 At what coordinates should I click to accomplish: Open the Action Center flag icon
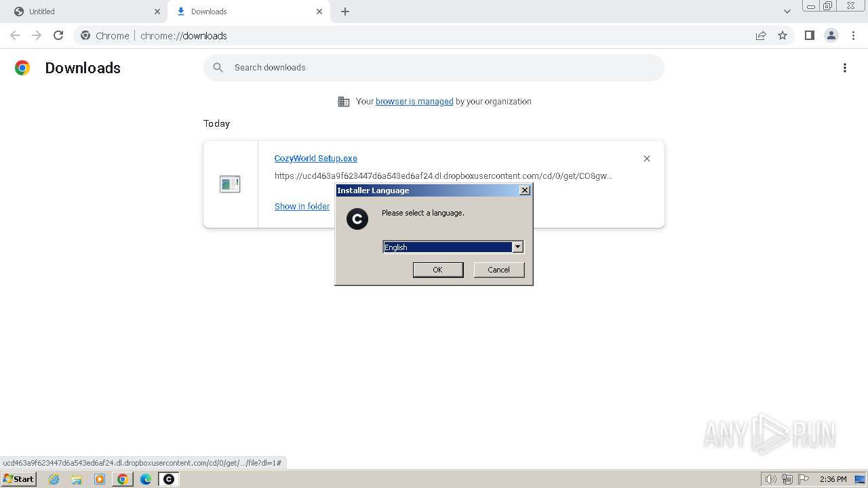(804, 479)
